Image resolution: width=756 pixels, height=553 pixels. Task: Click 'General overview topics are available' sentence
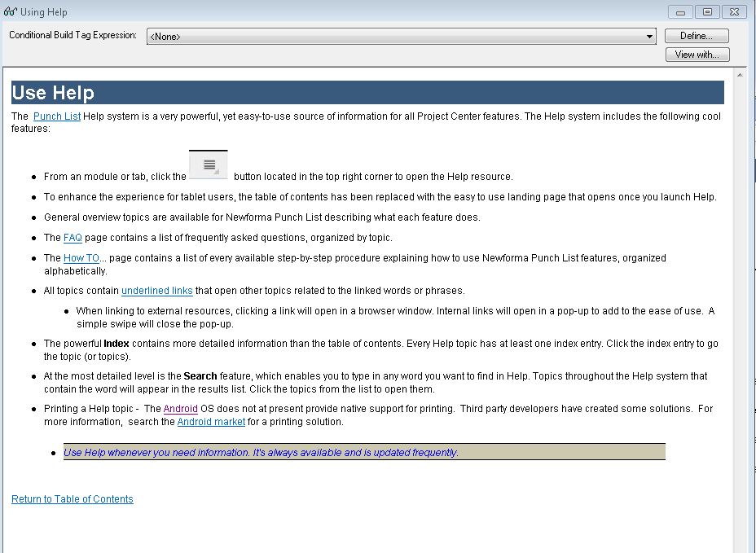[262, 217]
